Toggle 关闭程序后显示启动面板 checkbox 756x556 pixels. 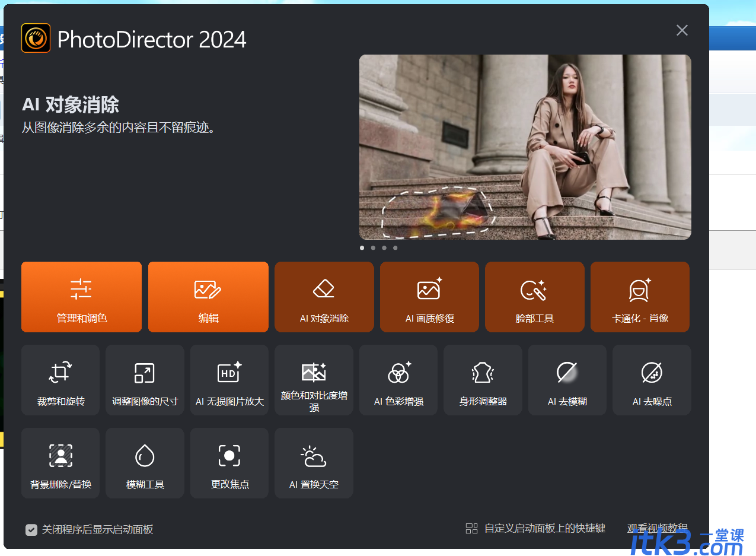click(31, 529)
